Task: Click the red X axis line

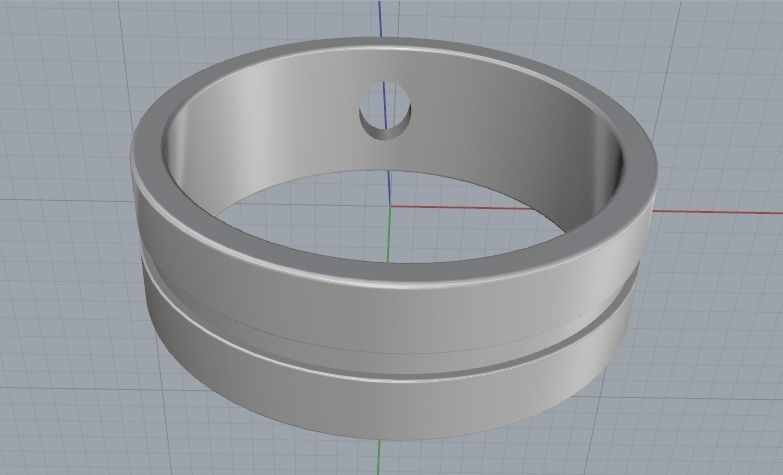Action: (718, 213)
